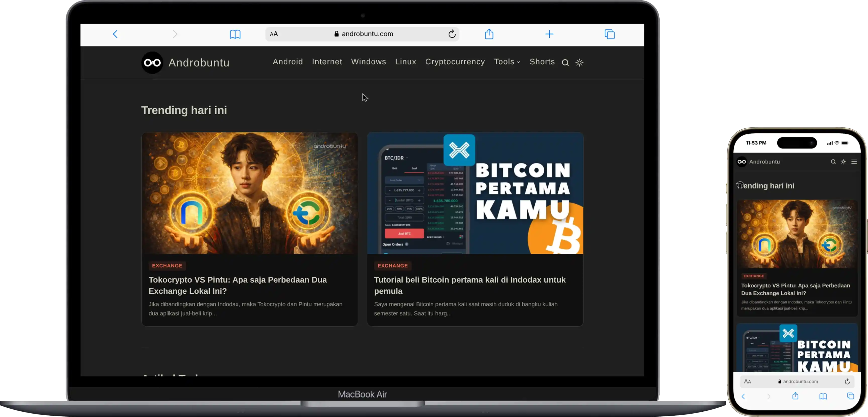Open the Android menu item

tap(288, 62)
